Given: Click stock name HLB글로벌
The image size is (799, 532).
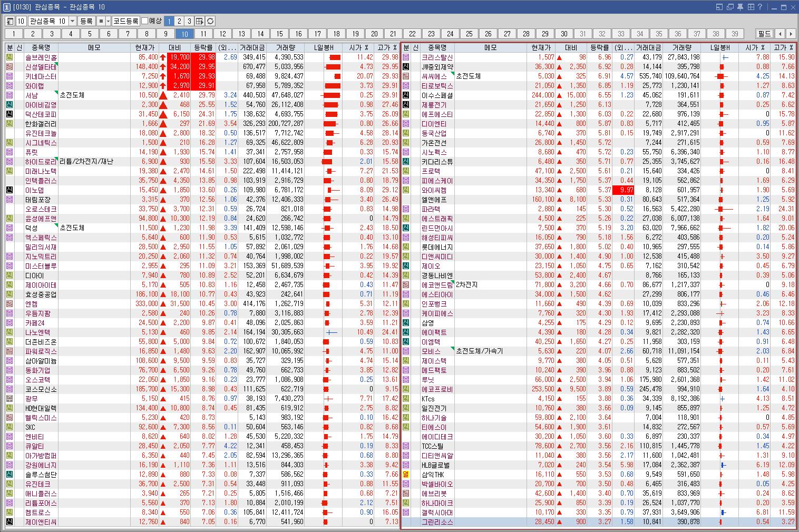Looking at the screenshot, I should tap(436, 465).
